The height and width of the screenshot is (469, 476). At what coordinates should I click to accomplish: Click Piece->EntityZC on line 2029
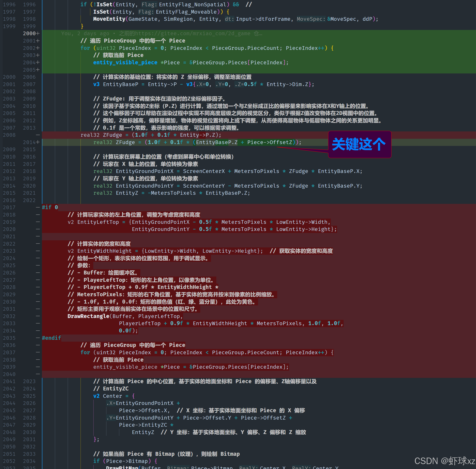[x=143, y=425]
